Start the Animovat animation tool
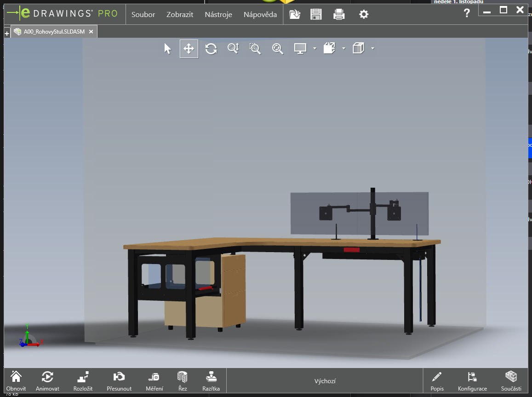 (47, 381)
